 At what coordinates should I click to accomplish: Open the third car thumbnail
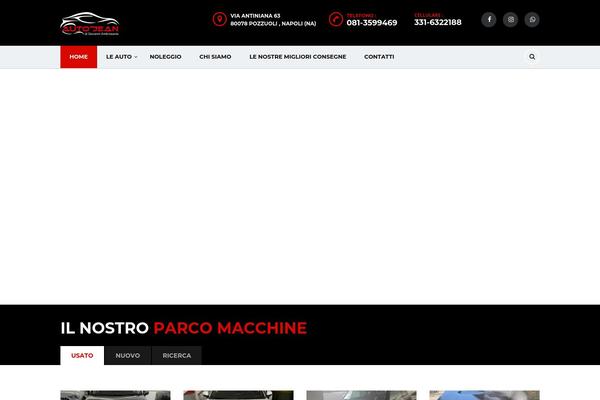click(x=361, y=395)
